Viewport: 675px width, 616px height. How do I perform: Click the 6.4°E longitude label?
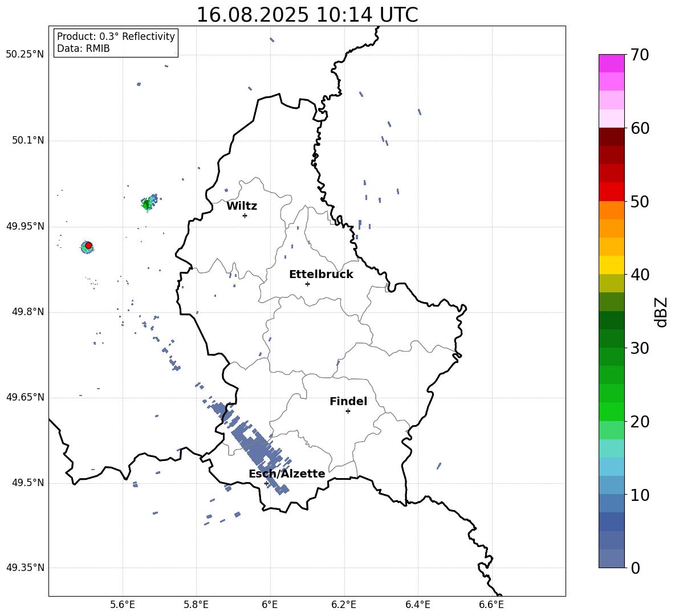coord(417,605)
